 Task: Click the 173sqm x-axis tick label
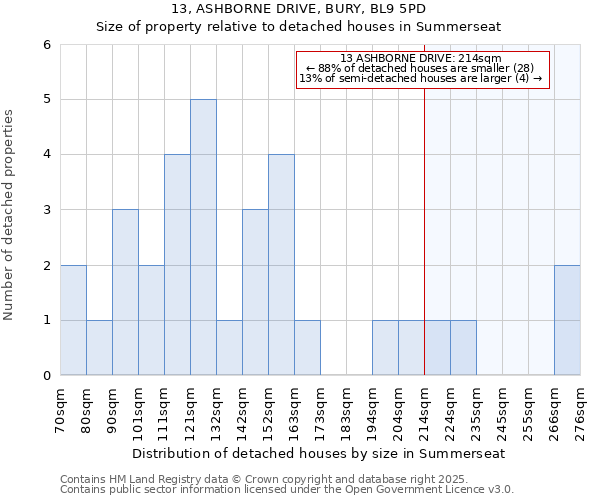320,414
